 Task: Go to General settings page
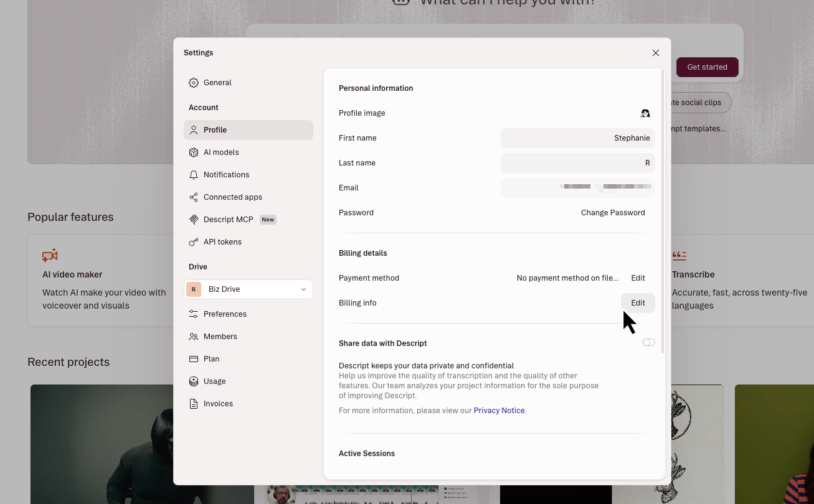pyautogui.click(x=248, y=83)
